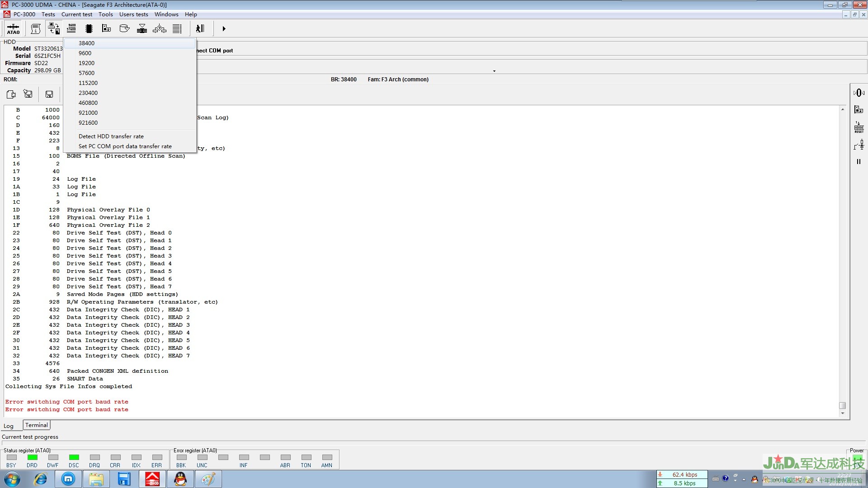Open the HDD info scroll icon
Screen dimensions: 868x488
(36, 28)
